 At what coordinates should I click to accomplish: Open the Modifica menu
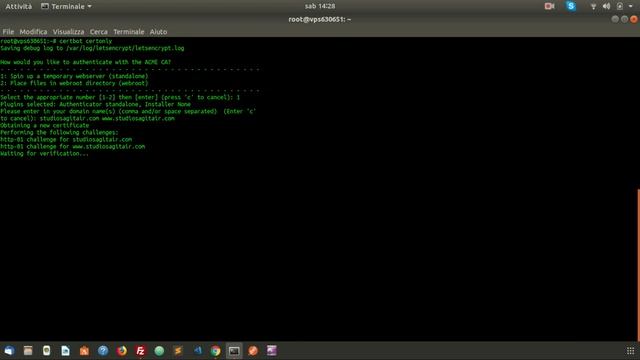(x=33, y=32)
